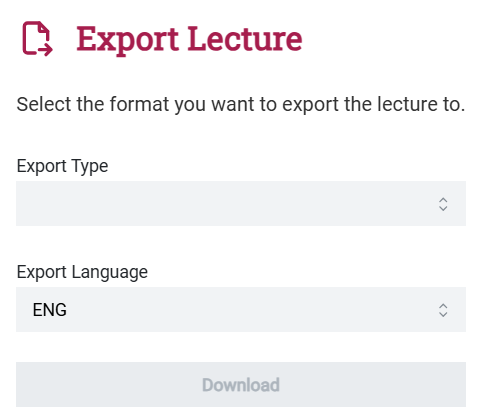485x420 pixels.
Task: Click the downward chevron in Export Language selector
Action: 443,314
